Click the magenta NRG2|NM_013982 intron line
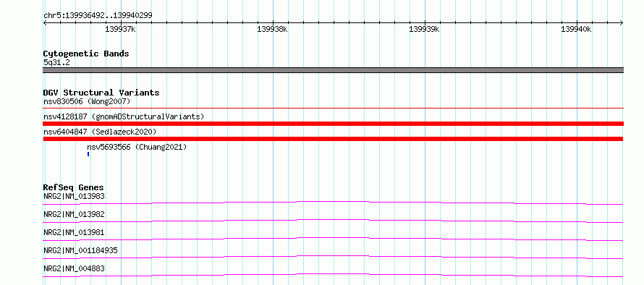The width and height of the screenshot is (644, 285). point(333,221)
